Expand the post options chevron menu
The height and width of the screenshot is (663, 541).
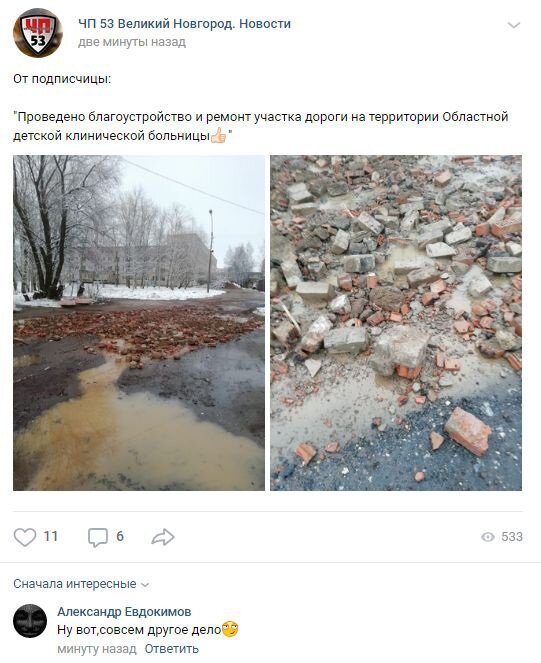514,25
